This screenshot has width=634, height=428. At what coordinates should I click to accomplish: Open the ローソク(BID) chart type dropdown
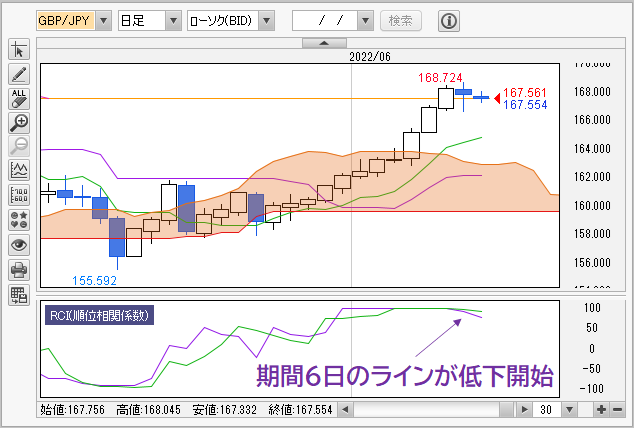266,21
